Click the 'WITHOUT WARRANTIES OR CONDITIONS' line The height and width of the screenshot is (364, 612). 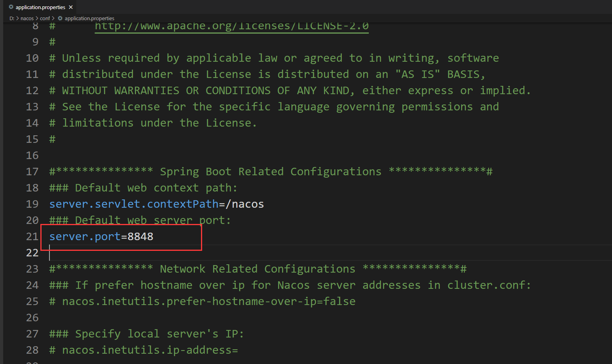tap(290, 91)
